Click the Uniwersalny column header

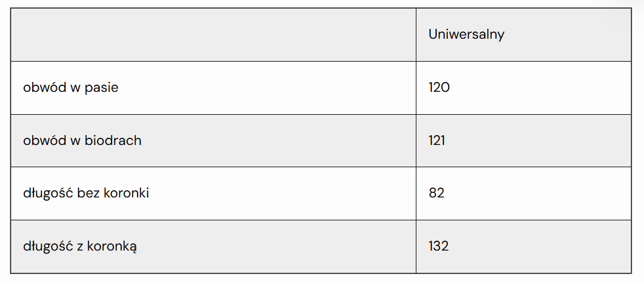(466, 35)
